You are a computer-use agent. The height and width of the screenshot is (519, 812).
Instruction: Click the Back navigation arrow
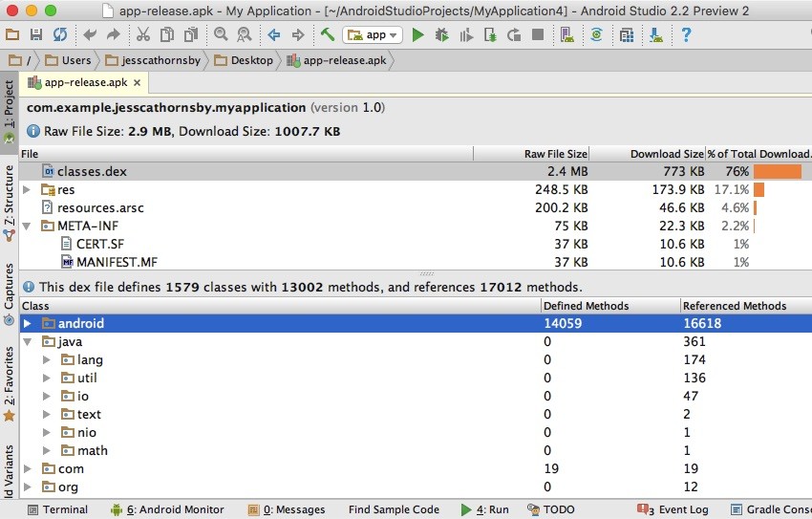tap(273, 34)
